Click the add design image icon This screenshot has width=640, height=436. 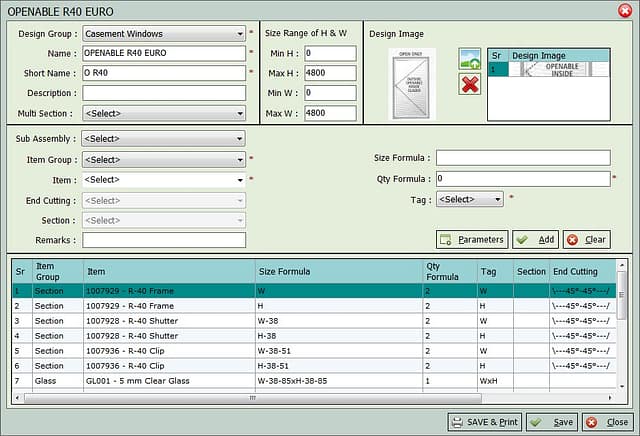tap(469, 59)
